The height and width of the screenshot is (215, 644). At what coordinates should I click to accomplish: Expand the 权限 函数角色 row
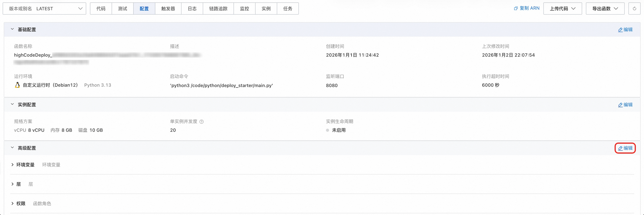(x=12, y=203)
